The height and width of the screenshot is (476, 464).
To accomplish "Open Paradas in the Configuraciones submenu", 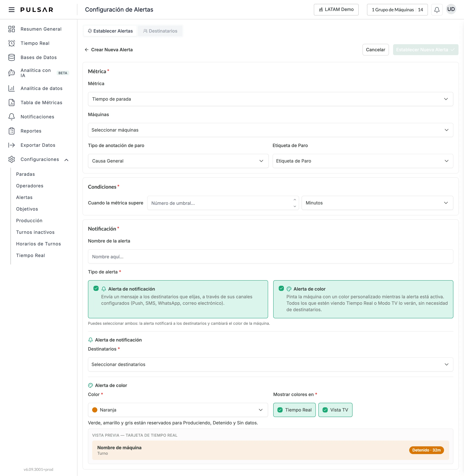I will pos(25,174).
